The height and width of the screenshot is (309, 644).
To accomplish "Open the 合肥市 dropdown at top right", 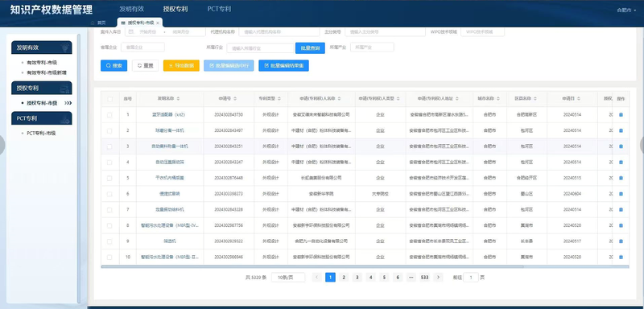I will [627, 10].
